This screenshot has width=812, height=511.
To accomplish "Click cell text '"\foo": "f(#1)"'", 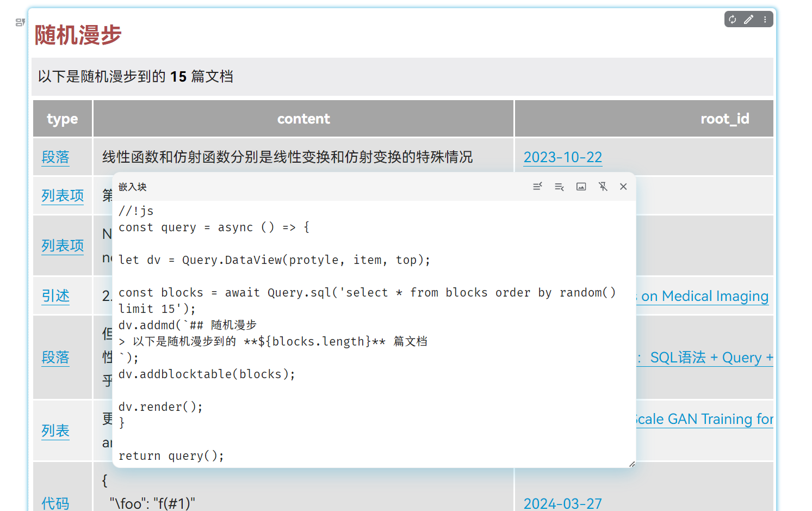I will pyautogui.click(x=152, y=503).
